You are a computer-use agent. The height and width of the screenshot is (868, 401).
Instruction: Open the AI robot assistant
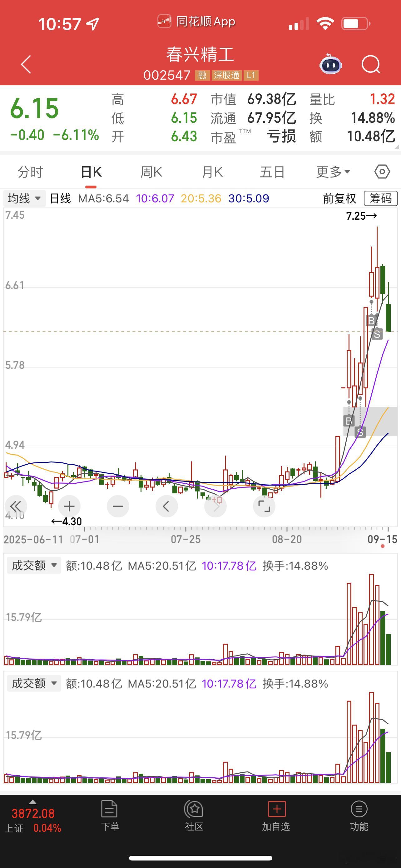[x=330, y=64]
